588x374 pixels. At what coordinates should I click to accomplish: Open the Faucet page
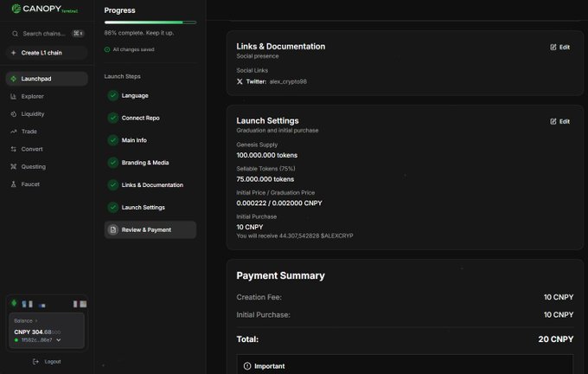47,184
